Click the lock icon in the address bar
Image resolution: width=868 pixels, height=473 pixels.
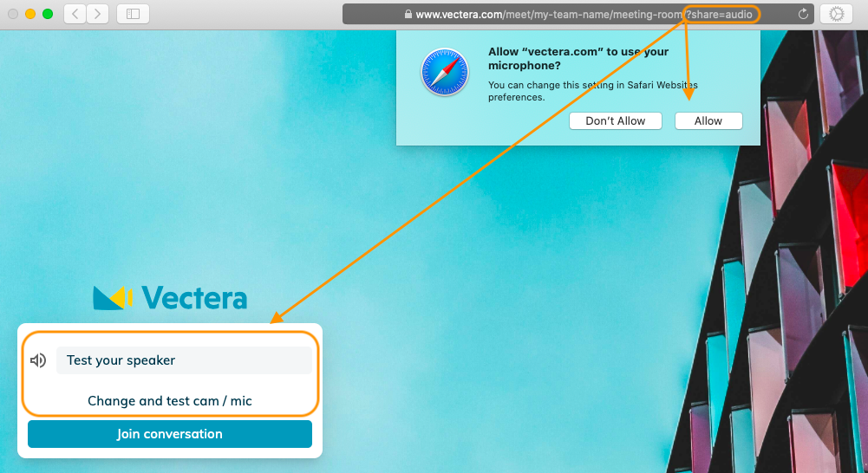(408, 15)
